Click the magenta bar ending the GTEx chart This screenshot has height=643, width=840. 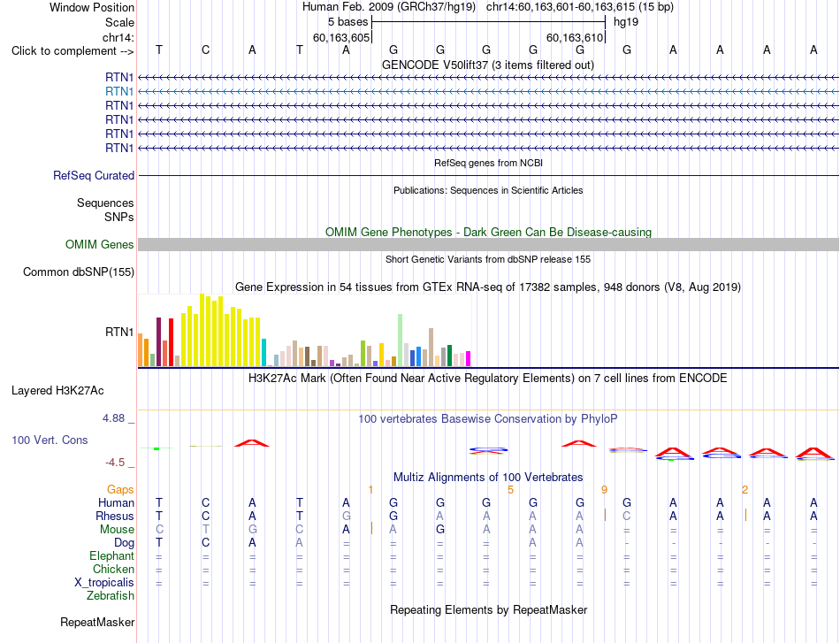point(469,359)
